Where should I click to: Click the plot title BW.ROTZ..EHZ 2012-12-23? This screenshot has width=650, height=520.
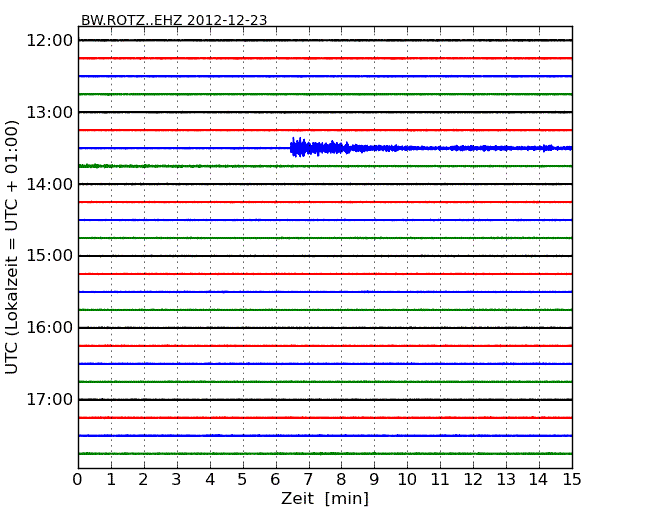pyautogui.click(x=174, y=20)
